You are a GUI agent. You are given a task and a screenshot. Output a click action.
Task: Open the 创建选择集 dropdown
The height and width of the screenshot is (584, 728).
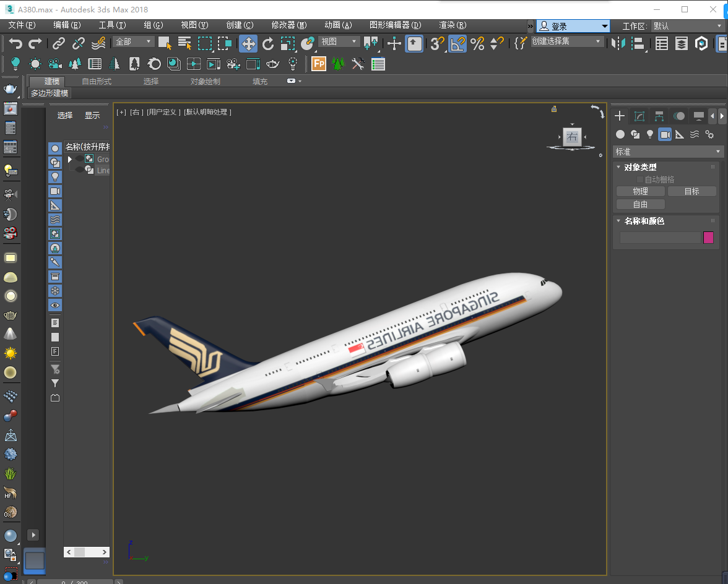566,41
